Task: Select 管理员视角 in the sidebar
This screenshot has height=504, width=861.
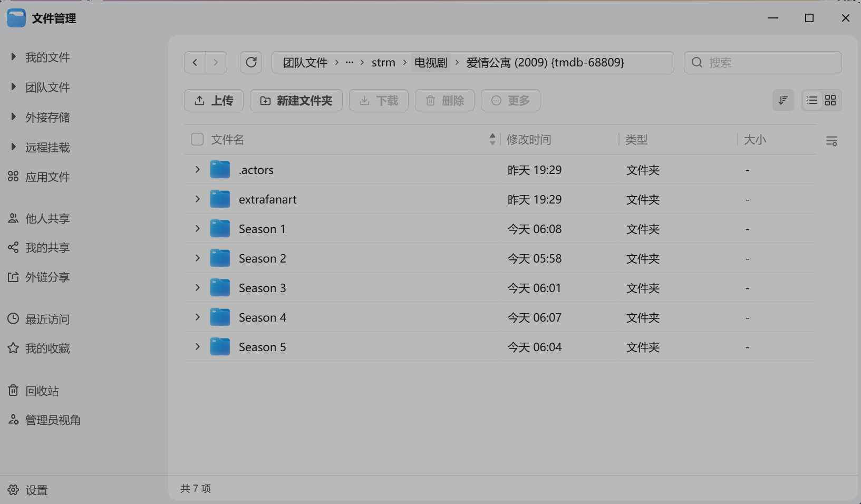Action: (53, 420)
